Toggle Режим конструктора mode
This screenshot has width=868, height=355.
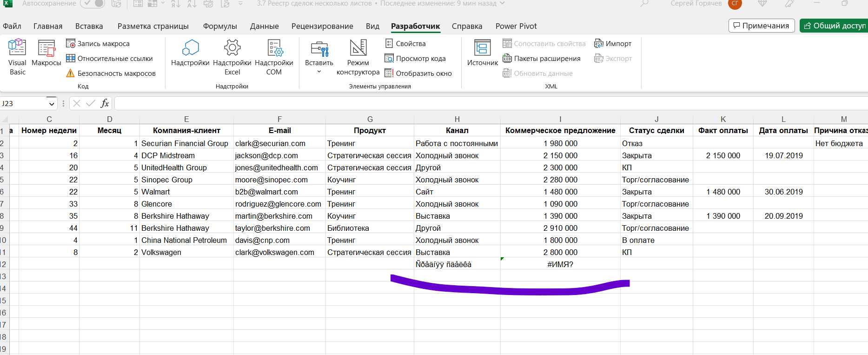coord(358,57)
